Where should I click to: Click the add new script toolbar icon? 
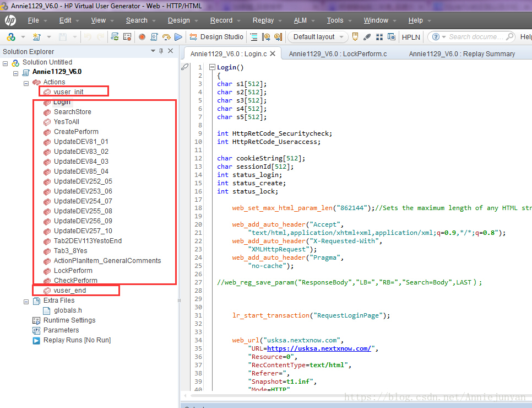(36, 37)
